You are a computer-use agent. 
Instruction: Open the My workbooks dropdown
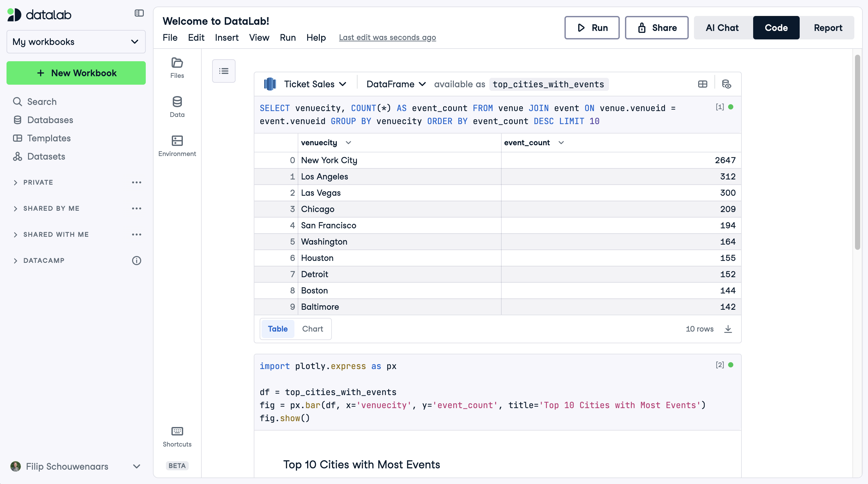76,42
